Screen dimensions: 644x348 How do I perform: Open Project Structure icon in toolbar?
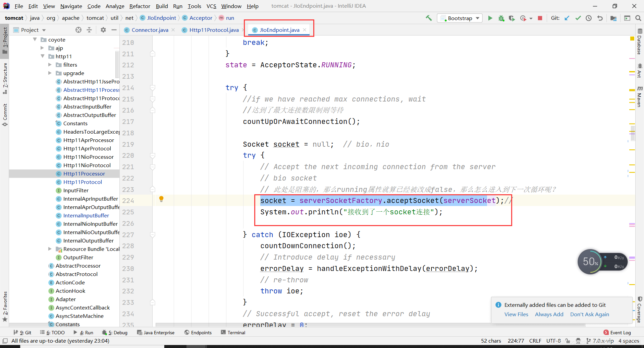613,18
